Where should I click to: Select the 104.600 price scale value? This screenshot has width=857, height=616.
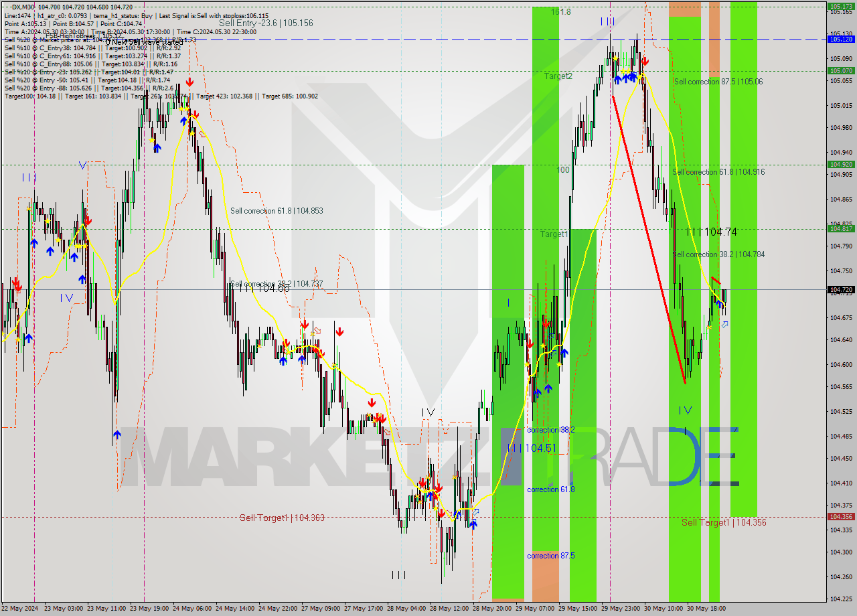(x=841, y=364)
